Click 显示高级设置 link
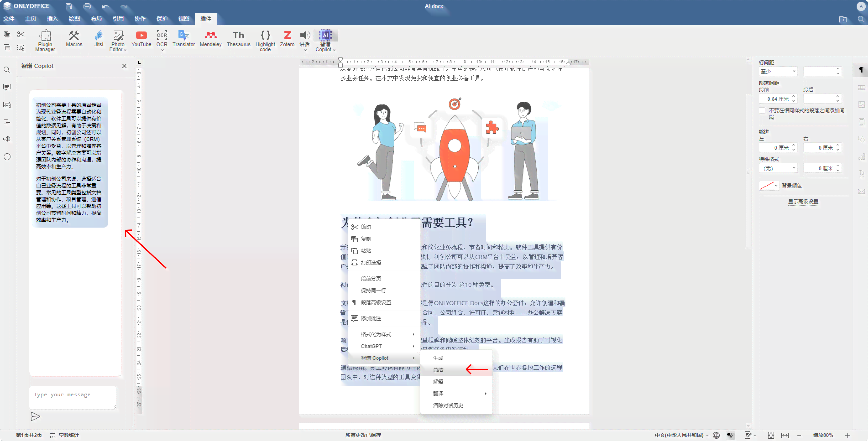Screen dimensions: 868x441 tap(803, 201)
